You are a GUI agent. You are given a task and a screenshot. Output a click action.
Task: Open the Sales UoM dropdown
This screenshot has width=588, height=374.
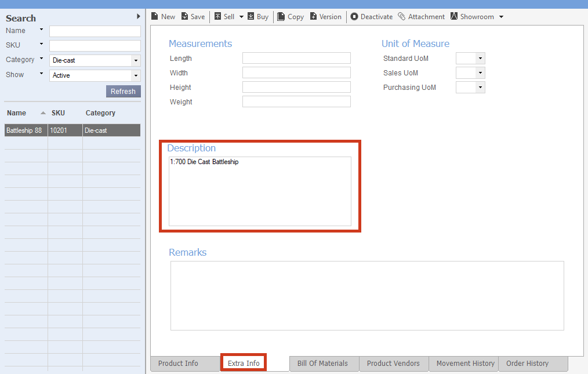click(x=480, y=73)
